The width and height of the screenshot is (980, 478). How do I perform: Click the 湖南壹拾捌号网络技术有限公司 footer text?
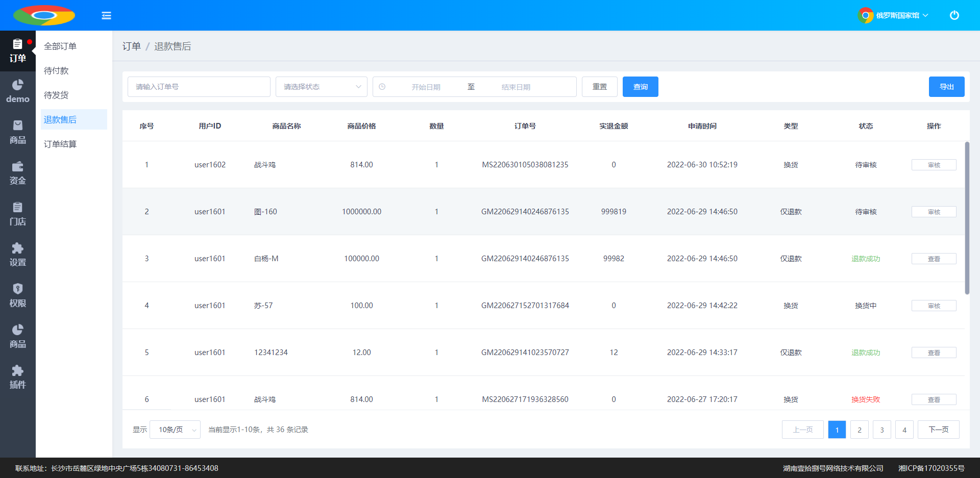tap(834, 468)
